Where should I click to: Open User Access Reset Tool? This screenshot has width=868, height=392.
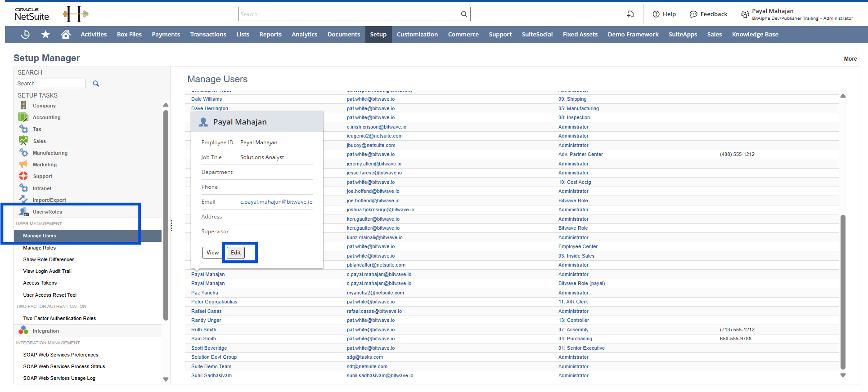point(50,295)
